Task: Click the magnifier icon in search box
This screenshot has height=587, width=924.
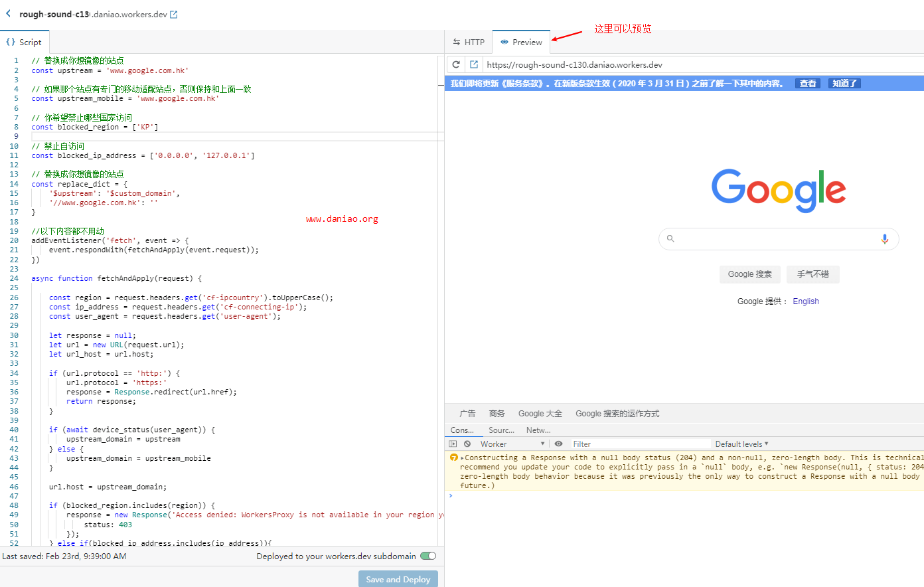Action: (x=670, y=238)
